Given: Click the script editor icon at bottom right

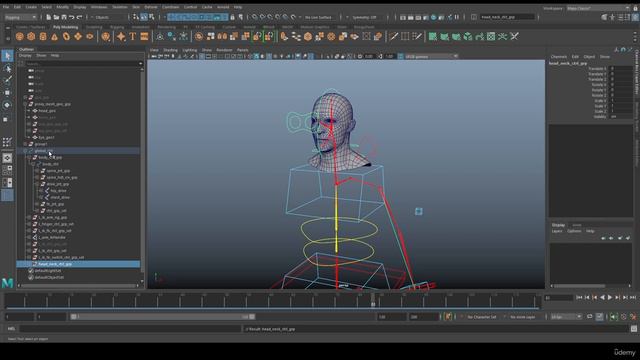Looking at the screenshot, I should coord(633,329).
